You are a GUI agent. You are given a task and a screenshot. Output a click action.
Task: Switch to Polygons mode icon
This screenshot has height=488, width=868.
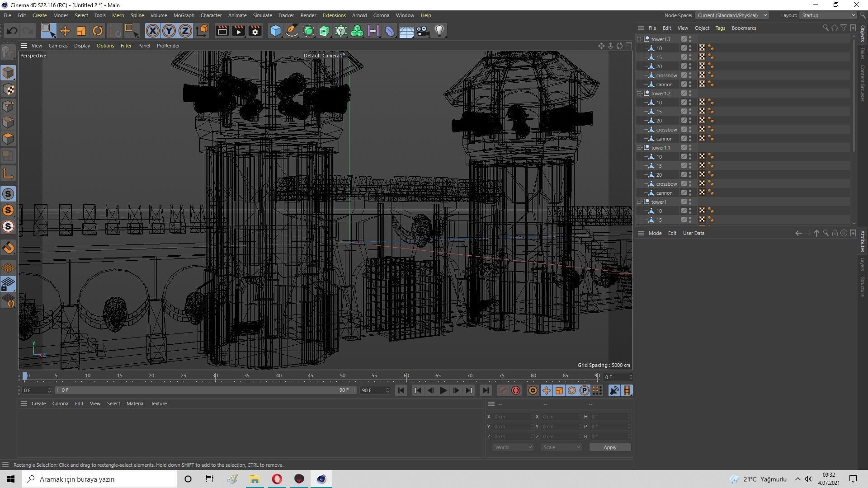[x=8, y=139]
